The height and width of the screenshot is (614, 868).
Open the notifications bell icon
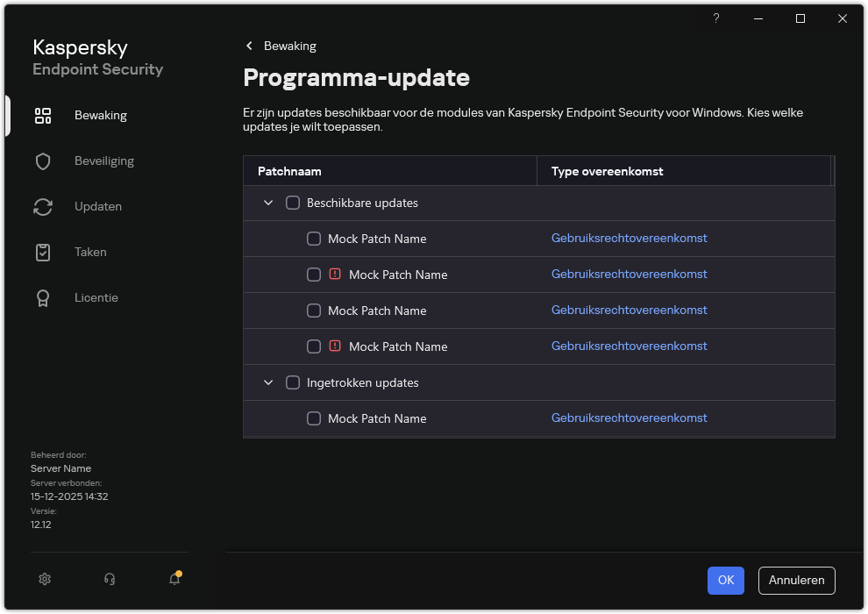point(174,579)
